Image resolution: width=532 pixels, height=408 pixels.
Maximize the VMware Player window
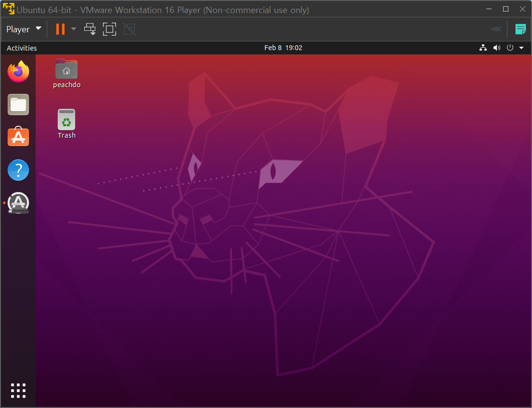pyautogui.click(x=506, y=9)
